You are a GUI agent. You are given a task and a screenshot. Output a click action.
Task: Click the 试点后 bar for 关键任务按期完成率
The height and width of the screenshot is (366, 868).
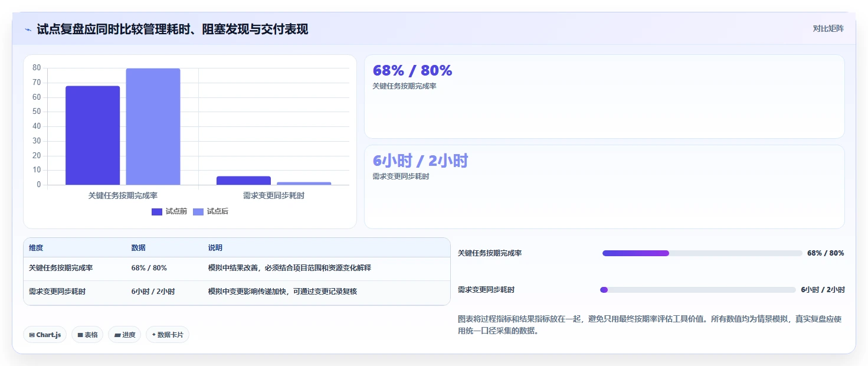pyautogui.click(x=153, y=126)
